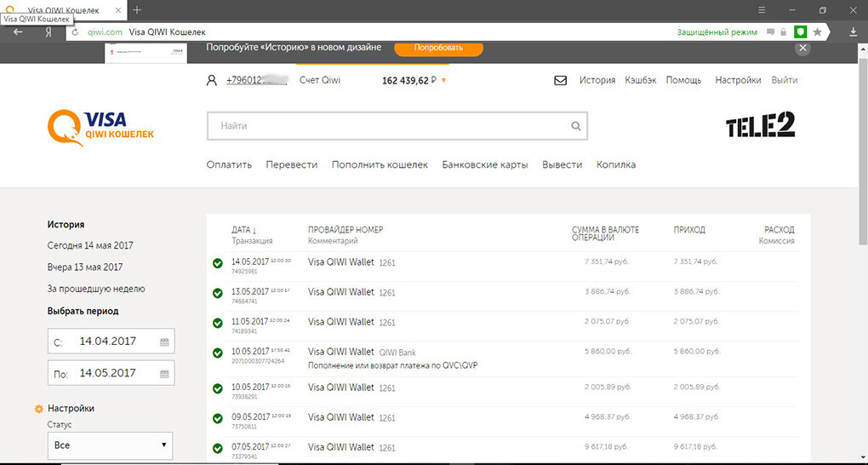Open the Кэшбэк link
The height and width of the screenshot is (465, 868).
coord(641,80)
